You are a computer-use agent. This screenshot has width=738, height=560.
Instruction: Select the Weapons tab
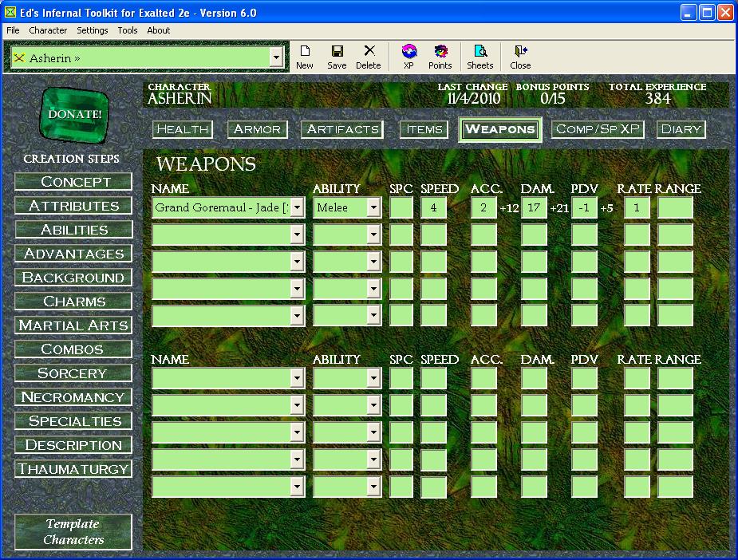[x=499, y=129]
